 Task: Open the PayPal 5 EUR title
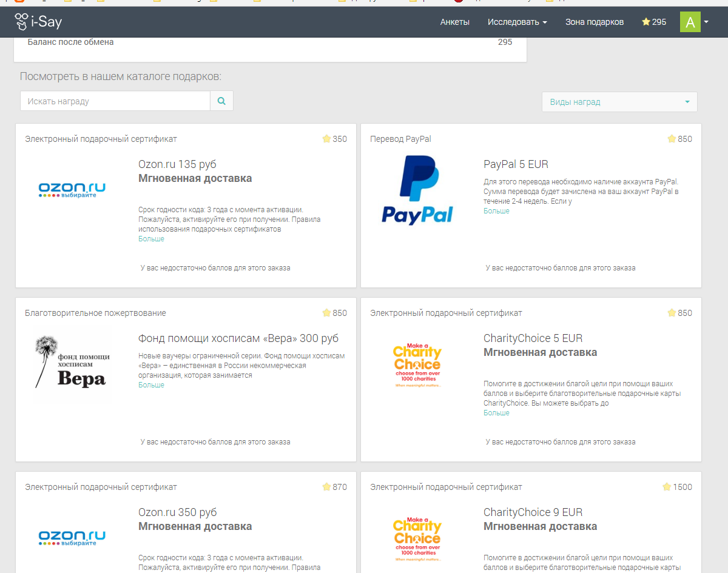(x=516, y=164)
